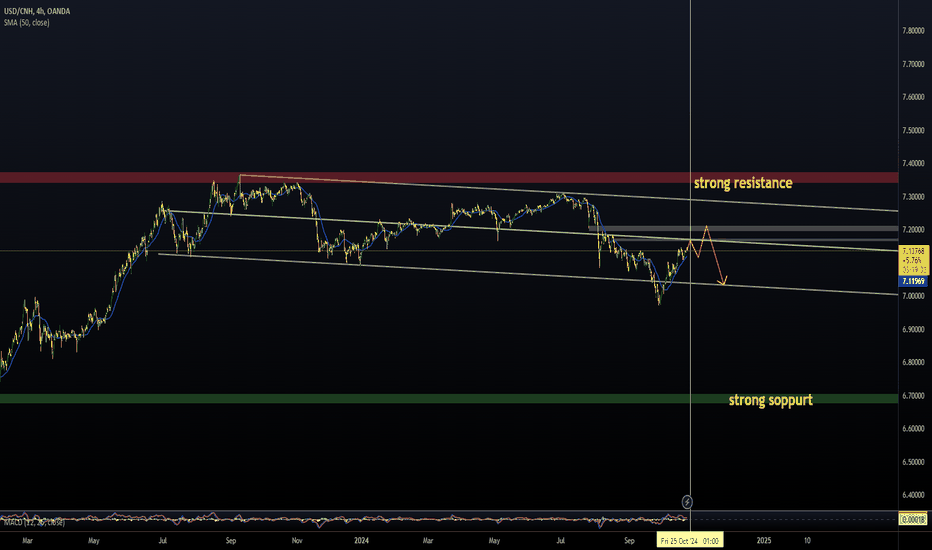The image size is (932, 550).
Task: Select the red strong resistance zone band
Action: [x=449, y=177]
